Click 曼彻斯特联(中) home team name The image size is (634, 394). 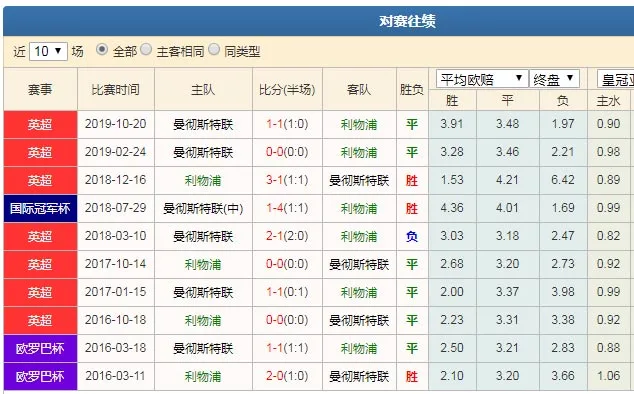click(203, 208)
